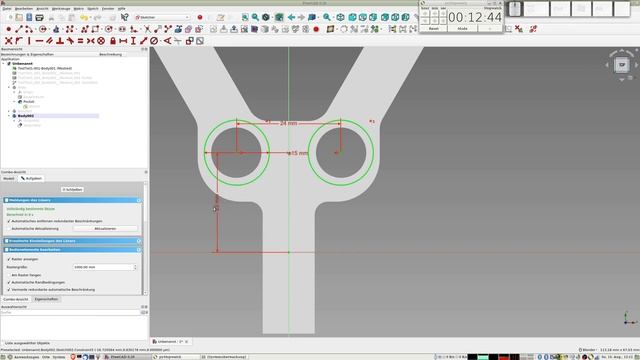Enable Am Raster fangen checkbox
Screen dimensions: 640x360
pos(9,275)
